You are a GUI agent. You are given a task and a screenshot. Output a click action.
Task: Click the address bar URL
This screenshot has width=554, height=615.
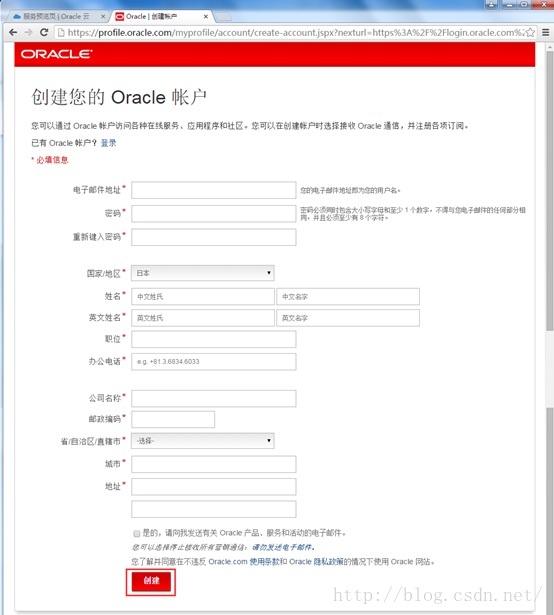pos(294,32)
